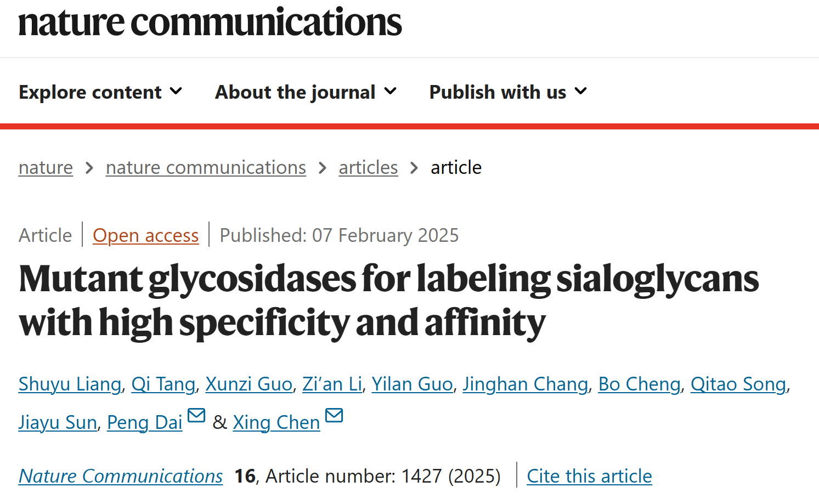
Task: Open the articles breadcrumb link
Action: [x=368, y=167]
